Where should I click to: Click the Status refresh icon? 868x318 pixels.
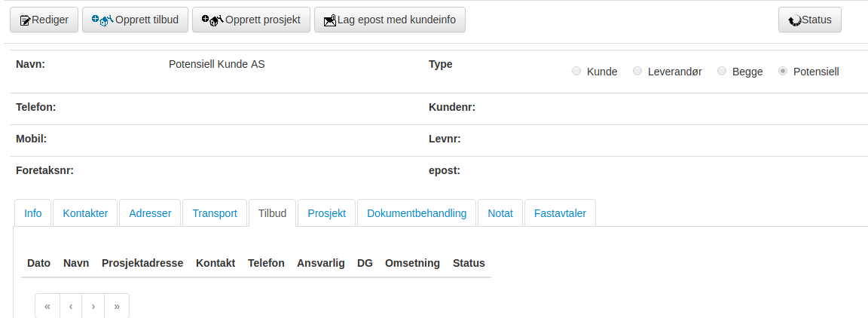(794, 21)
